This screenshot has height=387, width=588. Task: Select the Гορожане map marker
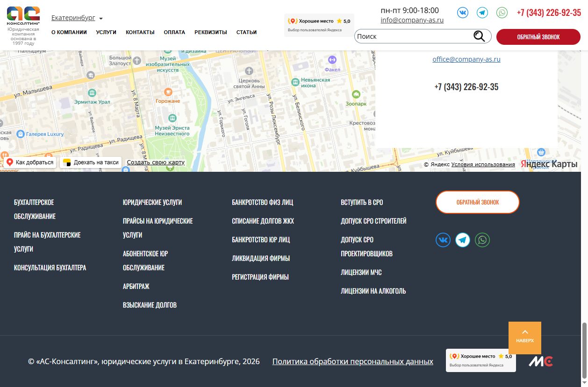coord(168,91)
